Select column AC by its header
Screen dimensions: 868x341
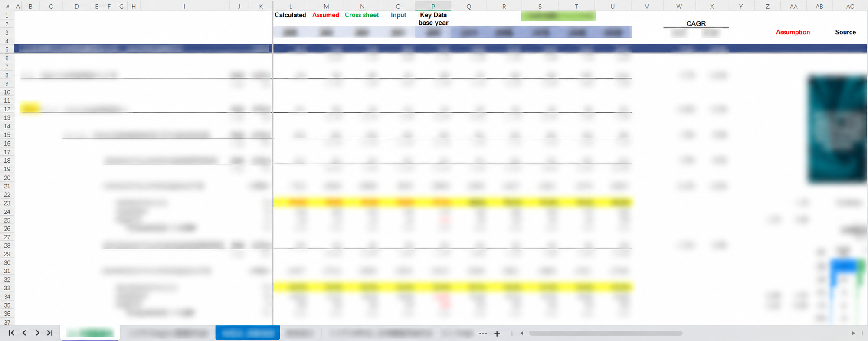coord(850,7)
